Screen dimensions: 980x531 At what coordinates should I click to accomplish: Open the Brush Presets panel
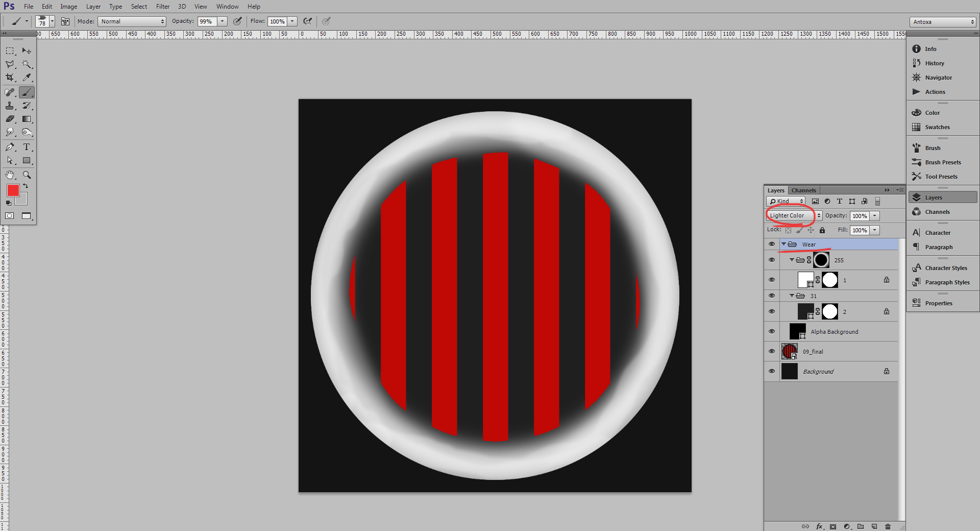(943, 162)
